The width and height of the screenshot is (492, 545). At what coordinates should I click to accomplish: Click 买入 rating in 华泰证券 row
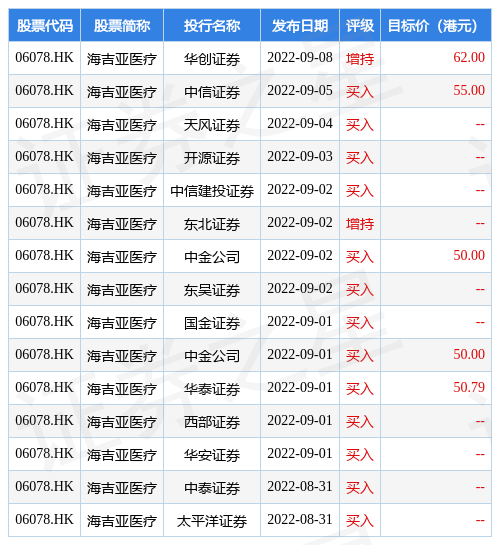[360, 389]
